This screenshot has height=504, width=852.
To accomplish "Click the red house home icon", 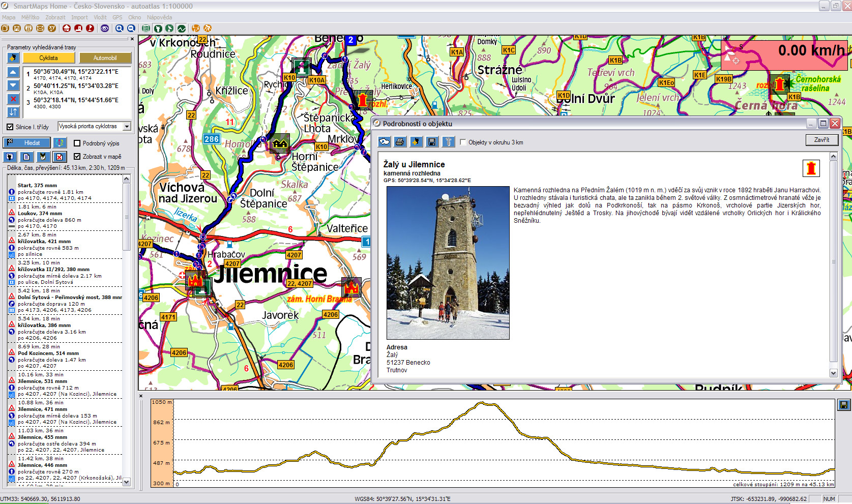I will pos(67,28).
